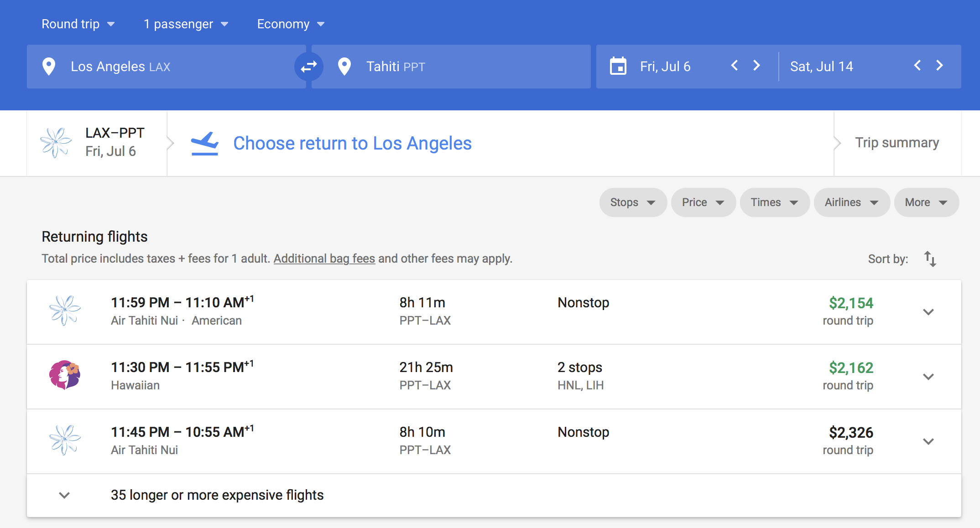The height and width of the screenshot is (528, 980).
Task: Open the More filters dropdown
Action: [x=926, y=202]
